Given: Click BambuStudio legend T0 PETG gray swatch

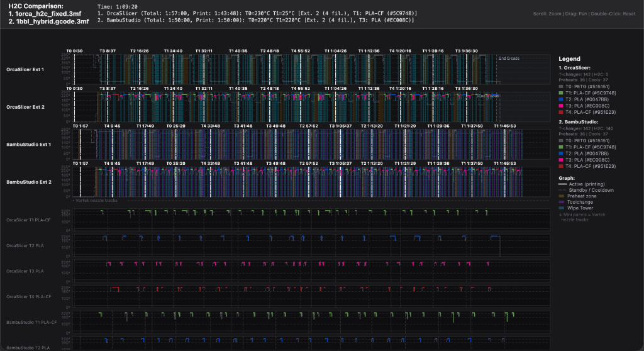Looking at the screenshot, I should [x=561, y=141].
